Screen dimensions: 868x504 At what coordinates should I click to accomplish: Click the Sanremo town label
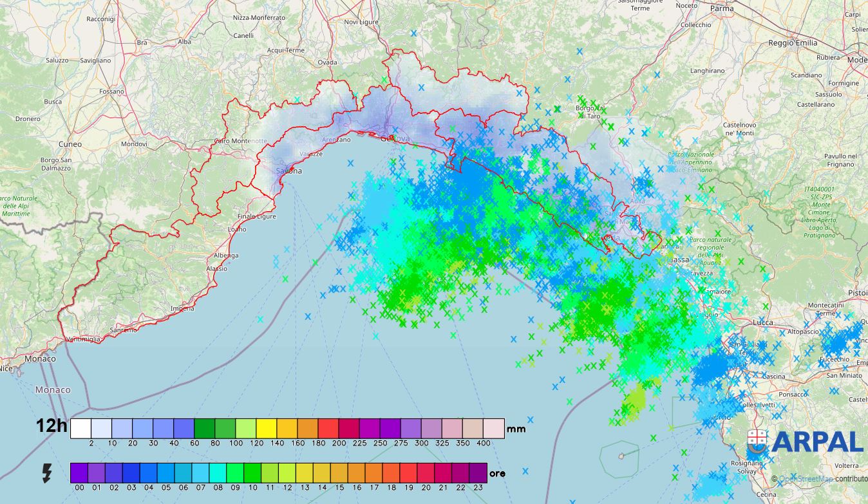123,330
